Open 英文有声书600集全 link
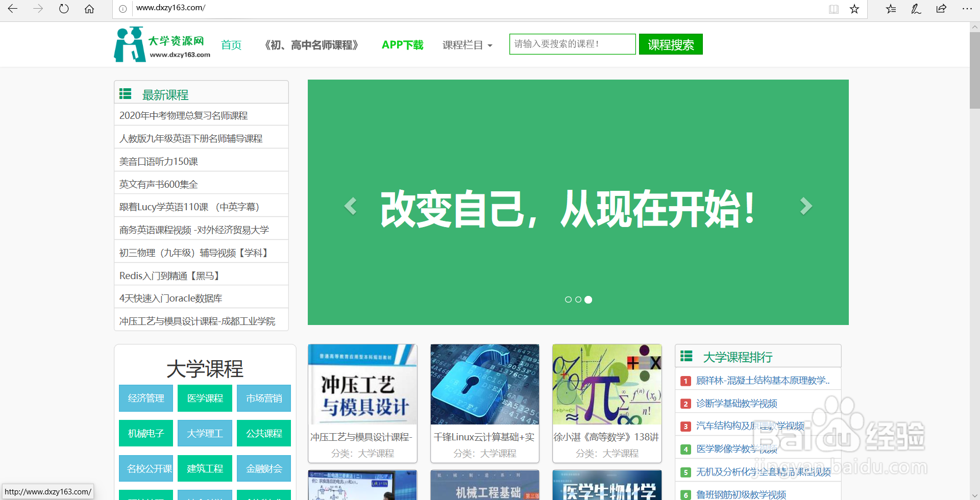The width and height of the screenshot is (980, 500). click(x=159, y=184)
